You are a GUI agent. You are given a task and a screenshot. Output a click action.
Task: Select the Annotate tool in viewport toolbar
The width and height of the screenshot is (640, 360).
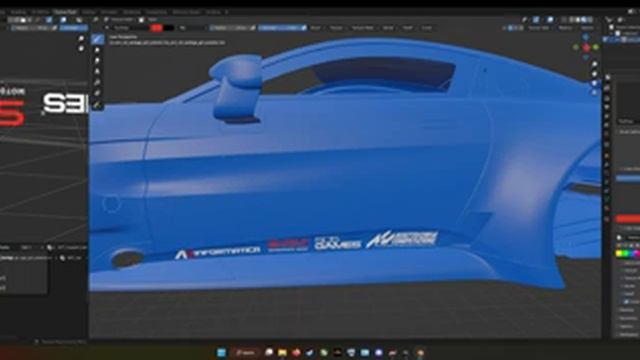click(97, 105)
